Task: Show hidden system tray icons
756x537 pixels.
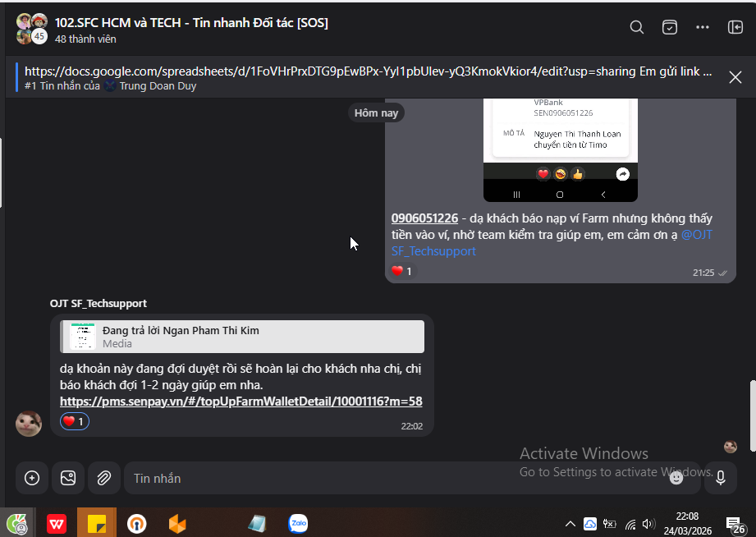Action: 570,524
